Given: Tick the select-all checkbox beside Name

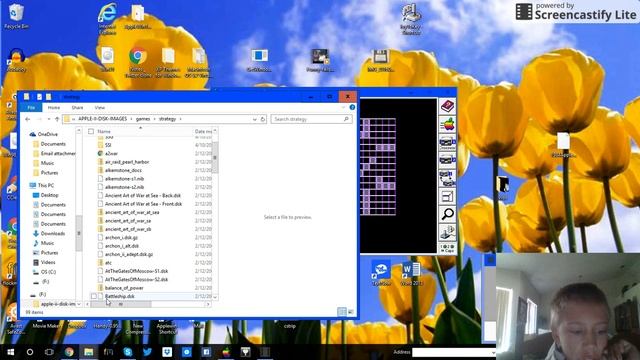Looking at the screenshot, I should [x=91, y=131].
